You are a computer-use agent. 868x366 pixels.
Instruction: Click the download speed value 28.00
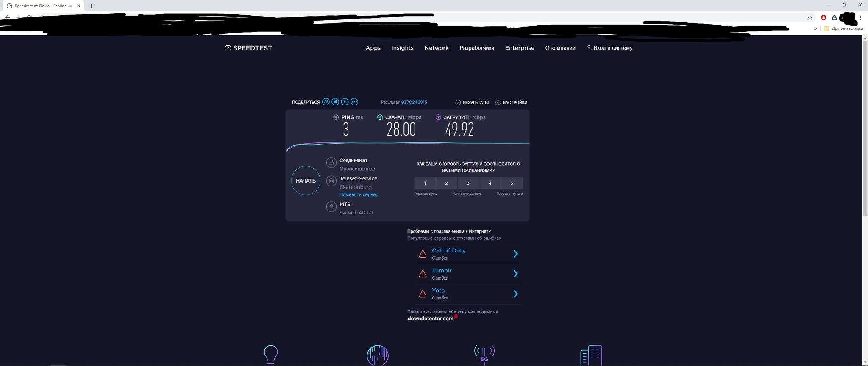tap(401, 129)
